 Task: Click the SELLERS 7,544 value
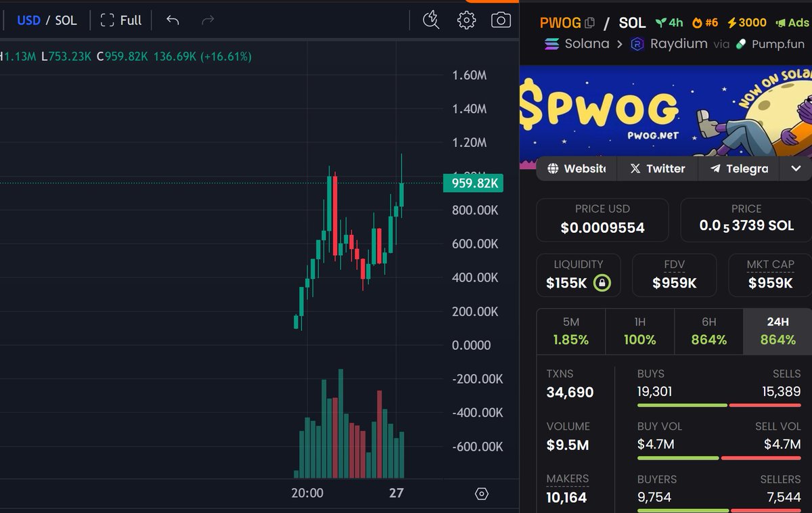[x=785, y=497]
